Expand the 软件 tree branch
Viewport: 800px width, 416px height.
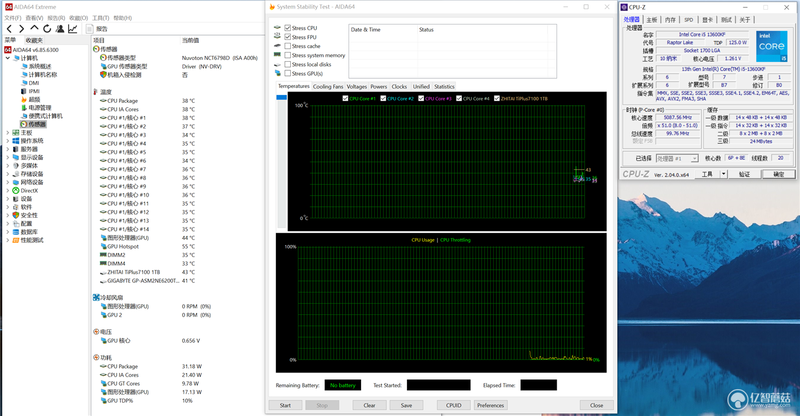pos(8,207)
